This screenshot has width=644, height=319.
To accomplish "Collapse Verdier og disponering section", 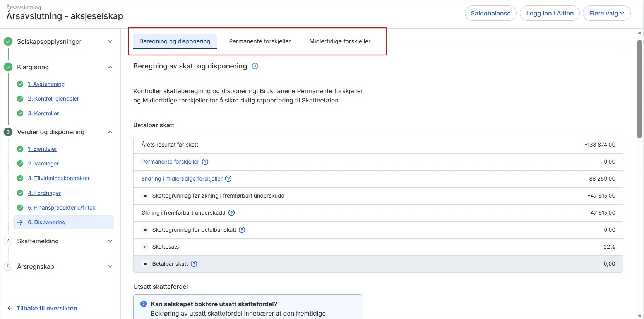I will (110, 132).
